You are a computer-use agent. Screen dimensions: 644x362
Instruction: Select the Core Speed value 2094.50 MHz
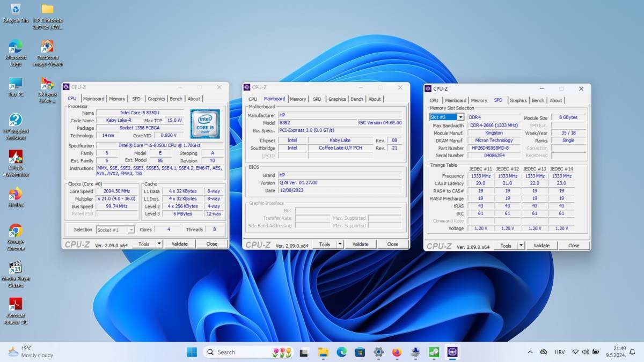coord(116,191)
